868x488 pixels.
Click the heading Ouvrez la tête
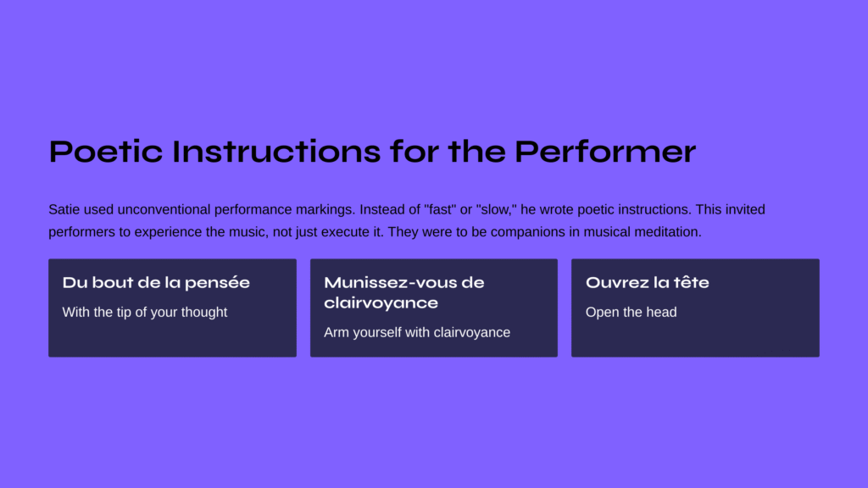coord(647,283)
